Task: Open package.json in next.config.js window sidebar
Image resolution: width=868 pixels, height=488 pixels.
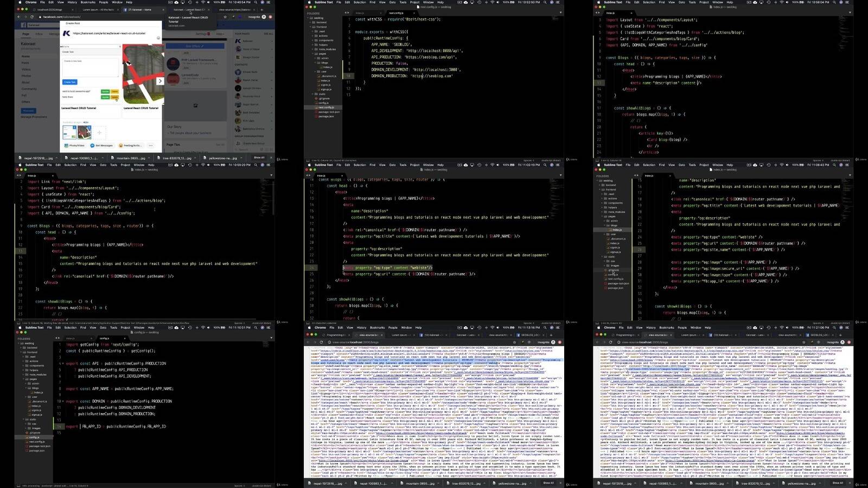Action: [x=326, y=116]
